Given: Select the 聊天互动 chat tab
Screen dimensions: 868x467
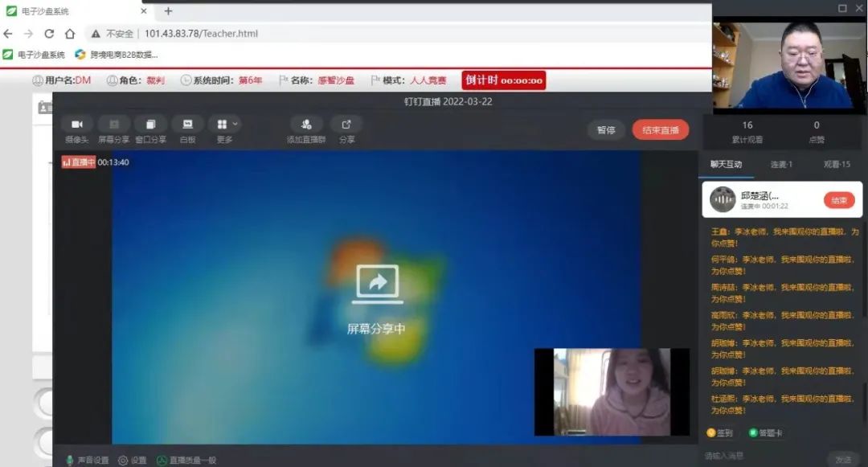Looking at the screenshot, I should pos(727,164).
